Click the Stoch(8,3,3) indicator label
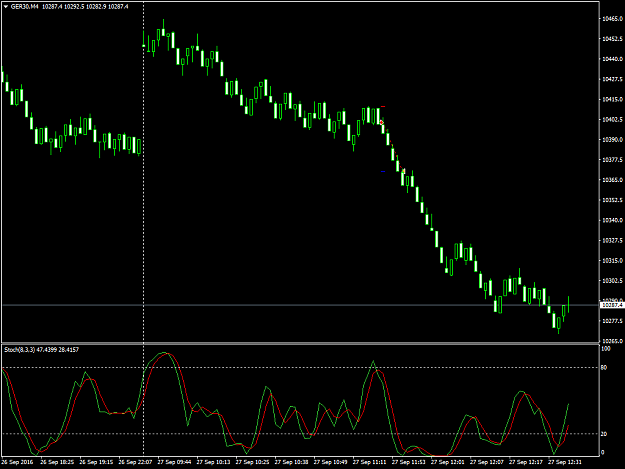Viewport: 625px width, 469px height. [x=41, y=350]
